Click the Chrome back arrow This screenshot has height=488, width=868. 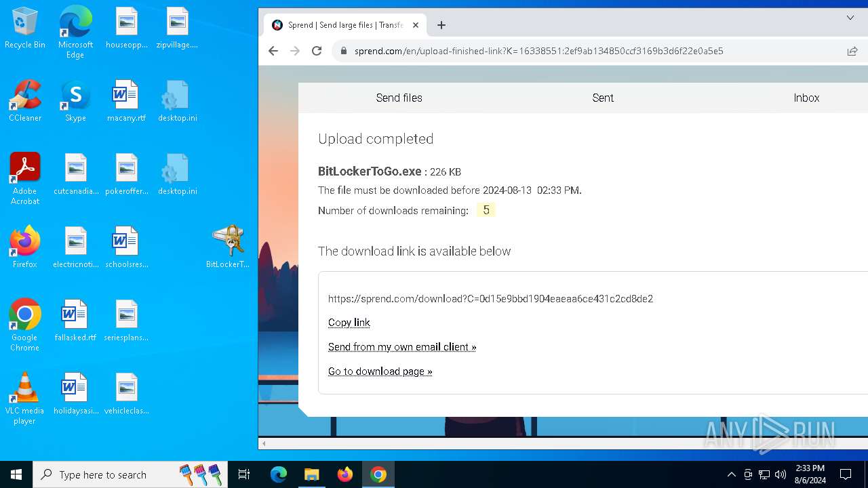click(273, 51)
